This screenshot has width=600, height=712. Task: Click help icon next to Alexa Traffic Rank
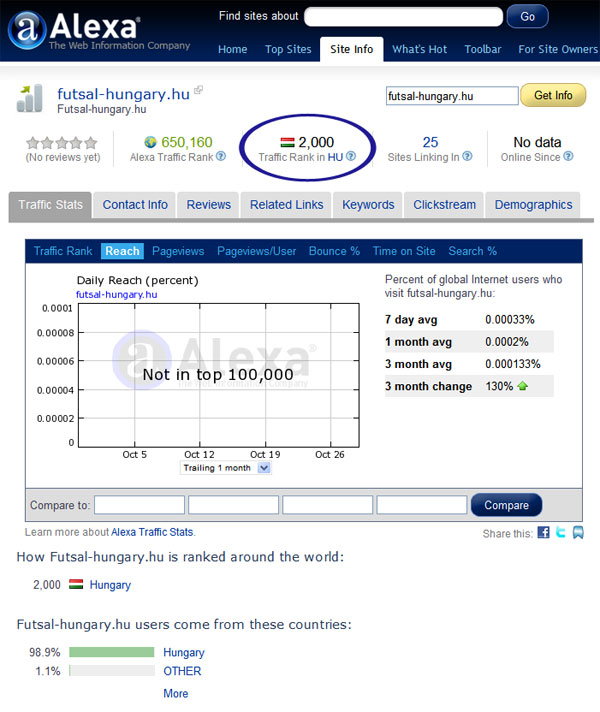(x=221, y=156)
